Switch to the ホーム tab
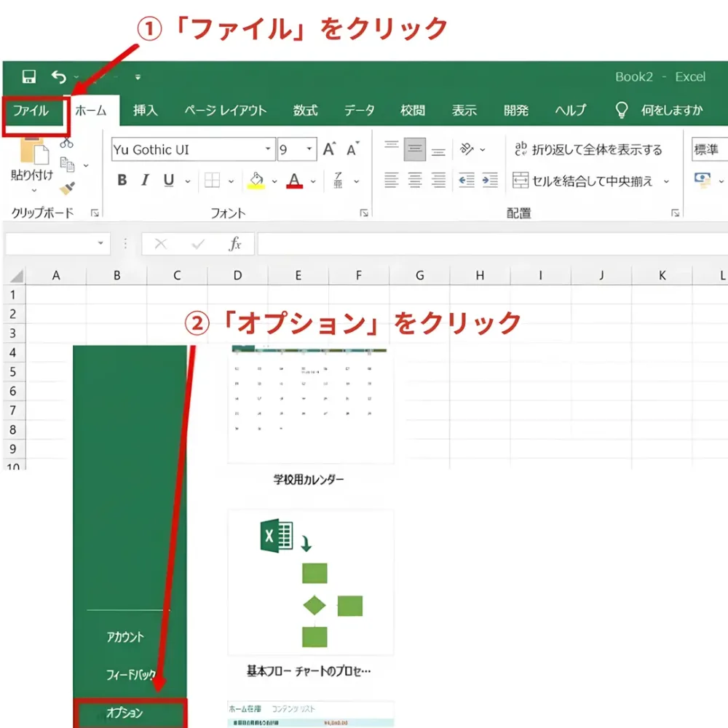The width and height of the screenshot is (728, 728). 91,111
